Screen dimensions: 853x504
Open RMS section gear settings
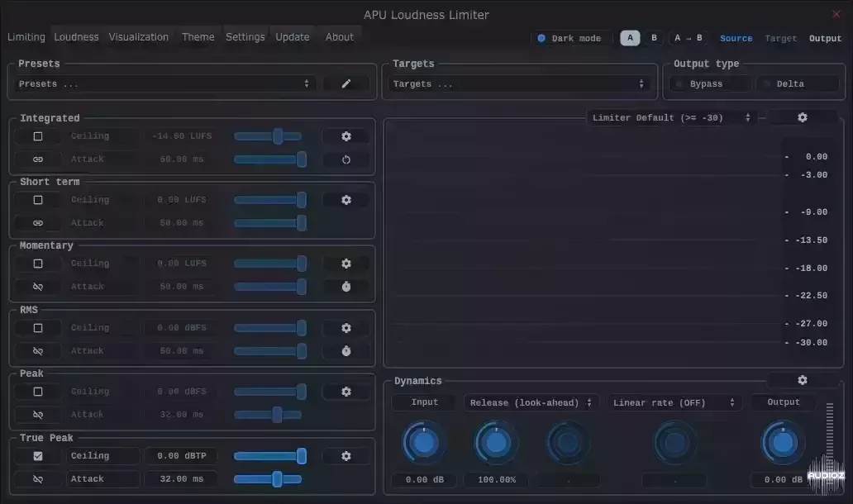click(346, 328)
